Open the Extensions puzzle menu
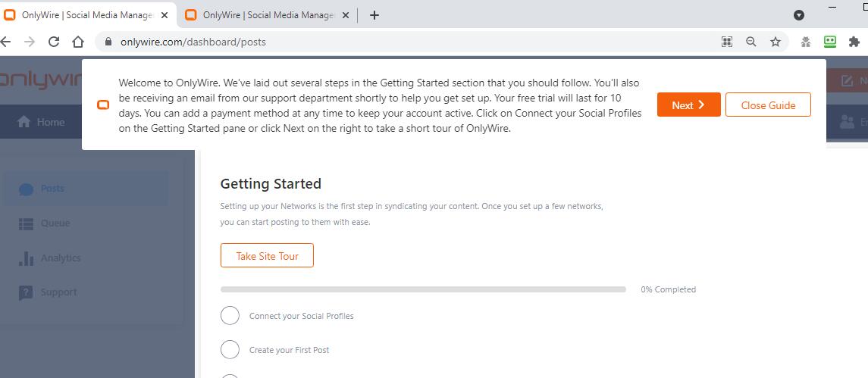This screenshot has width=868, height=378. (x=854, y=42)
